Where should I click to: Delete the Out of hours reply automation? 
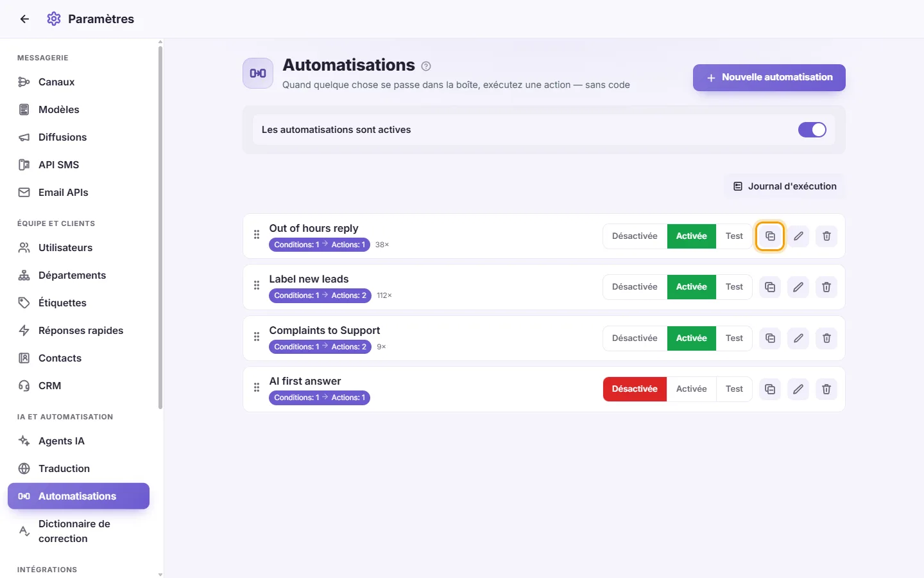click(826, 236)
